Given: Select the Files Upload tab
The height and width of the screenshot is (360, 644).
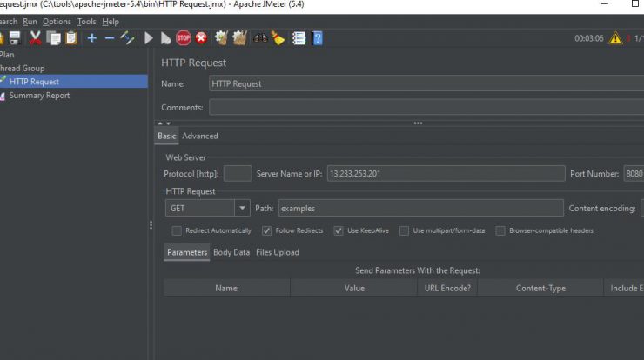Looking at the screenshot, I should coord(278,252).
